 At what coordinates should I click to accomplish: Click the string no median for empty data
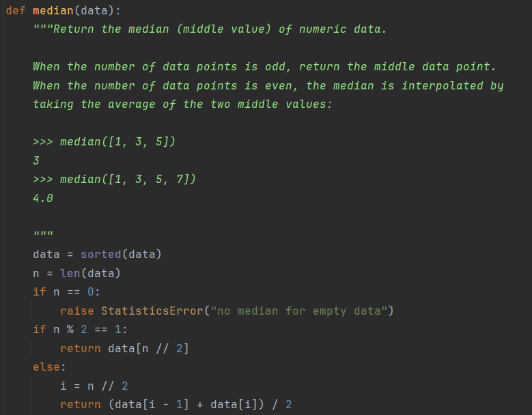(302, 311)
